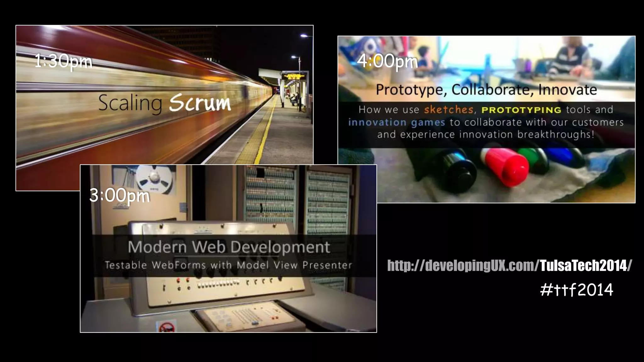The height and width of the screenshot is (362, 644).
Task: Click the 'Modern Web Development' heading
Action: (x=229, y=247)
